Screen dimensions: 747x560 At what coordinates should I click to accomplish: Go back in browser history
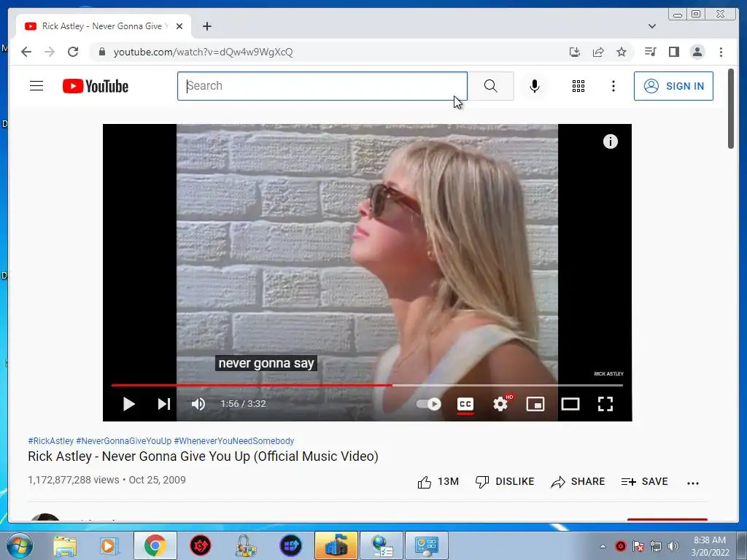click(26, 52)
